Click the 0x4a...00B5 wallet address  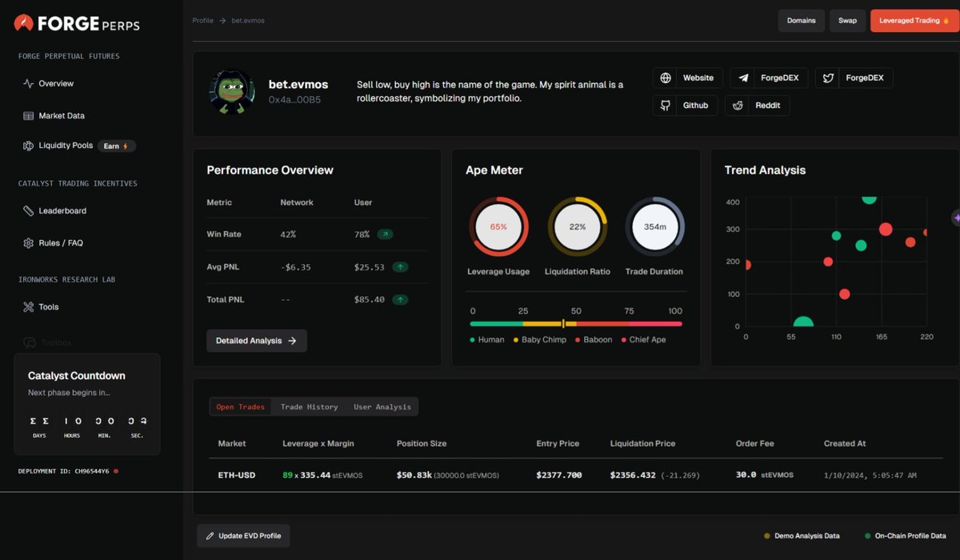tap(294, 100)
